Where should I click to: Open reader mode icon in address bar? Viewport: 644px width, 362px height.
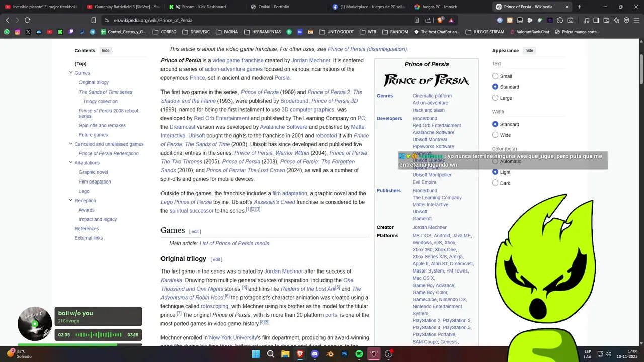tap(417, 20)
